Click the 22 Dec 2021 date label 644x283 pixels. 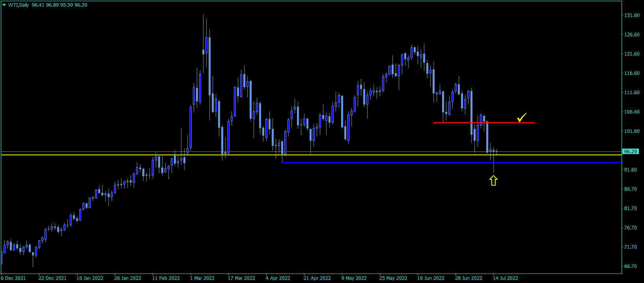tap(52, 278)
